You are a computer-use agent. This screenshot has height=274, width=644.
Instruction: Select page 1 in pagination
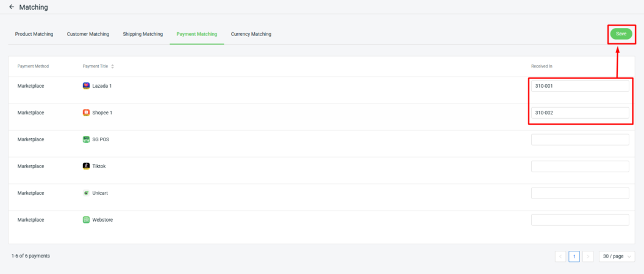pos(574,256)
